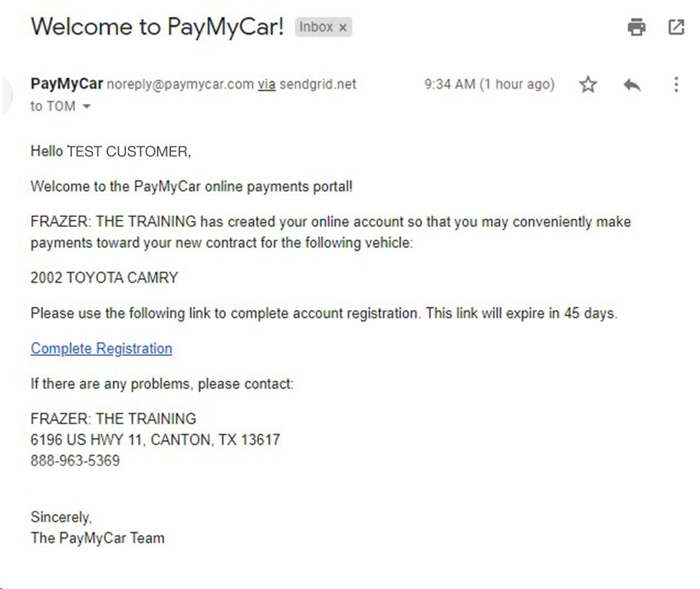Select the Inbox label chip
This screenshot has width=700, height=589.
[x=324, y=28]
